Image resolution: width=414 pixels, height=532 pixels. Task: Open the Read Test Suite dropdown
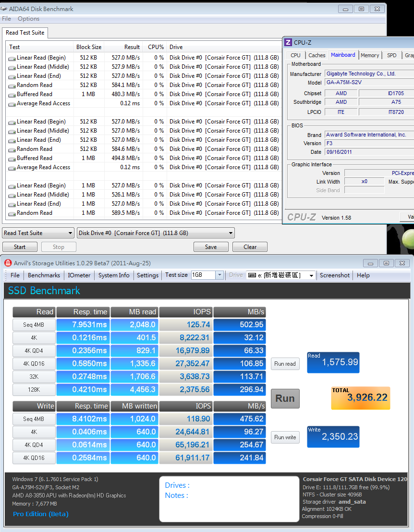(38, 233)
